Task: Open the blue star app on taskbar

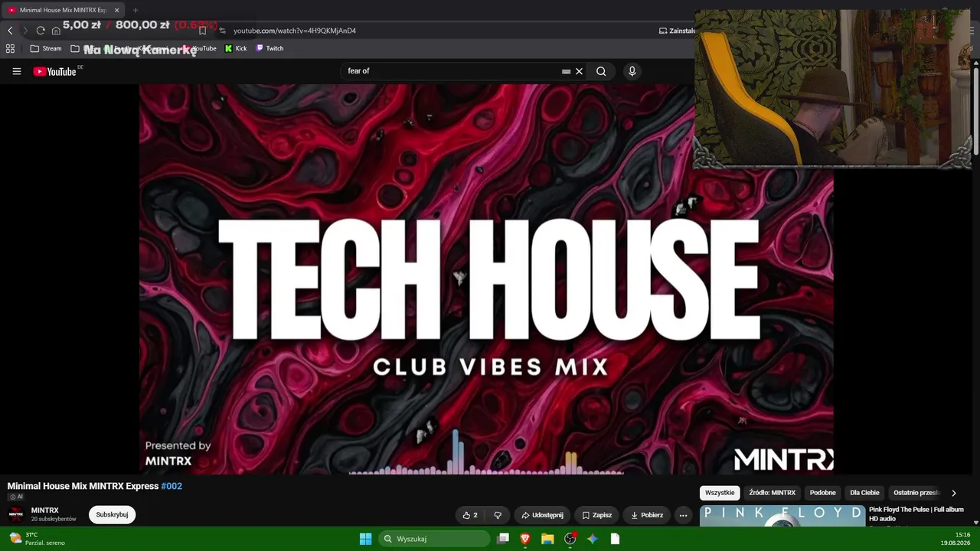Action: pyautogui.click(x=593, y=539)
